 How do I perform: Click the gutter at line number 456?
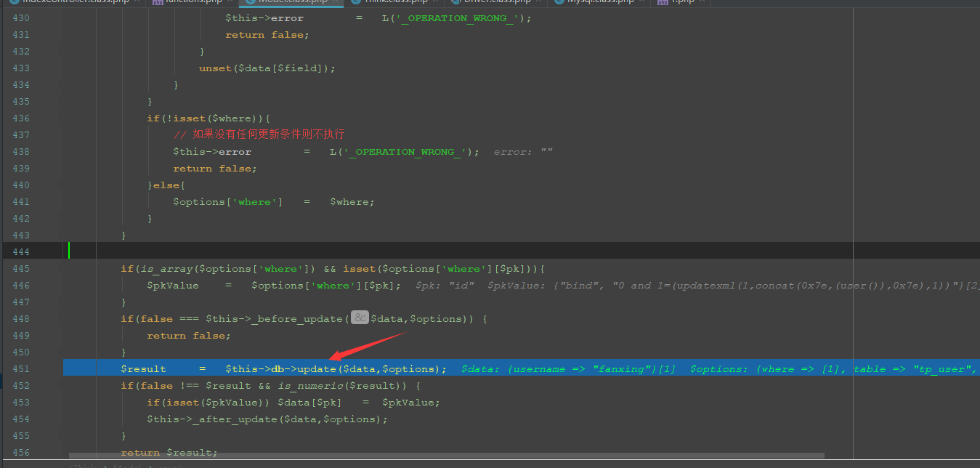pos(21,453)
